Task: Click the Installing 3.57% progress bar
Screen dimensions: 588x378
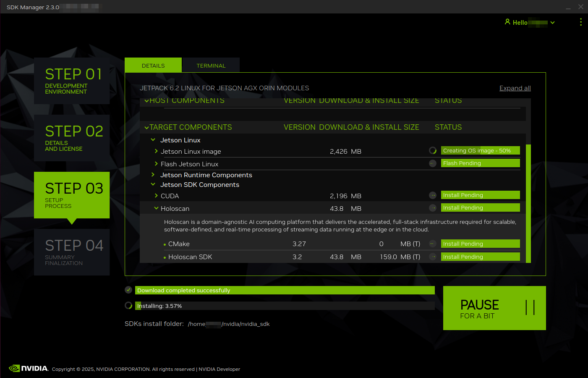Action: (x=285, y=306)
